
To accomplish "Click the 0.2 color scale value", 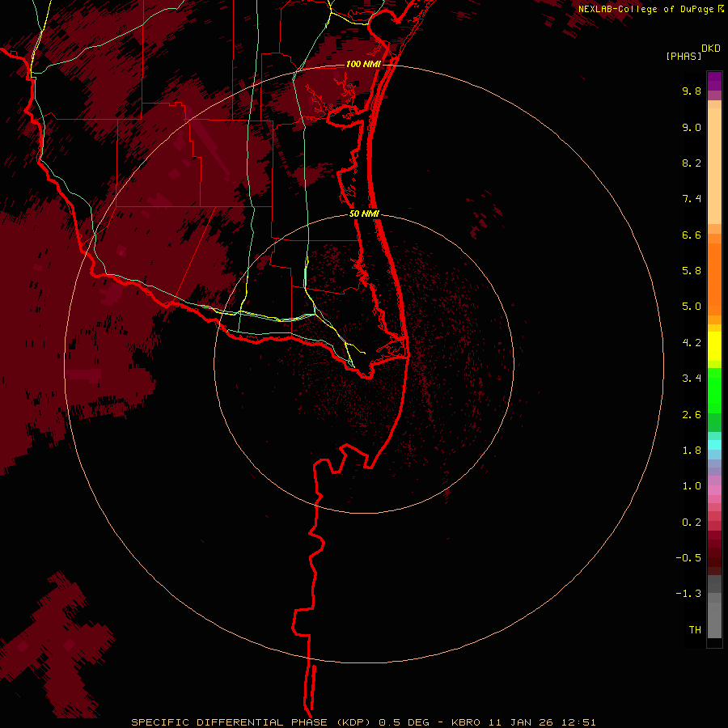I will tap(692, 523).
